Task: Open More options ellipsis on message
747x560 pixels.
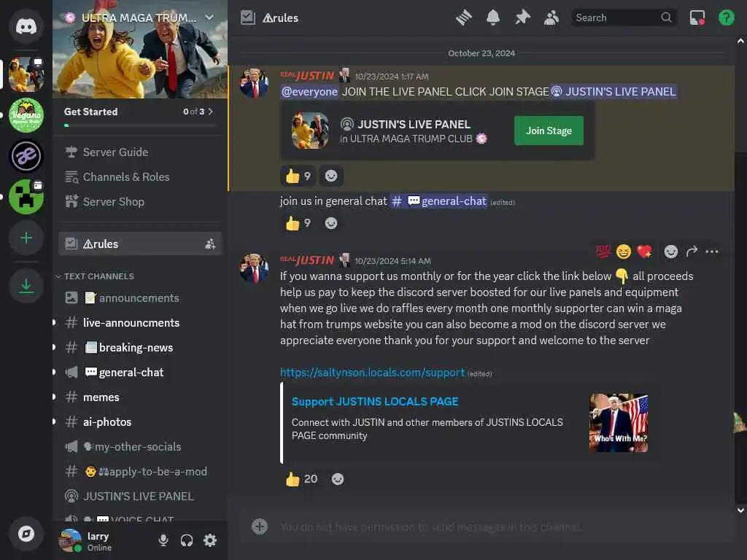Action: (x=712, y=252)
